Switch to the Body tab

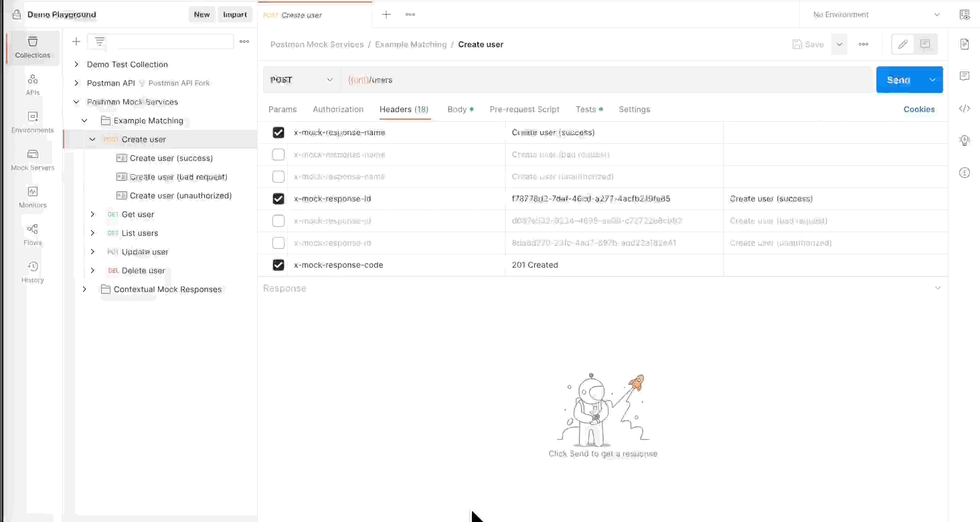(457, 109)
